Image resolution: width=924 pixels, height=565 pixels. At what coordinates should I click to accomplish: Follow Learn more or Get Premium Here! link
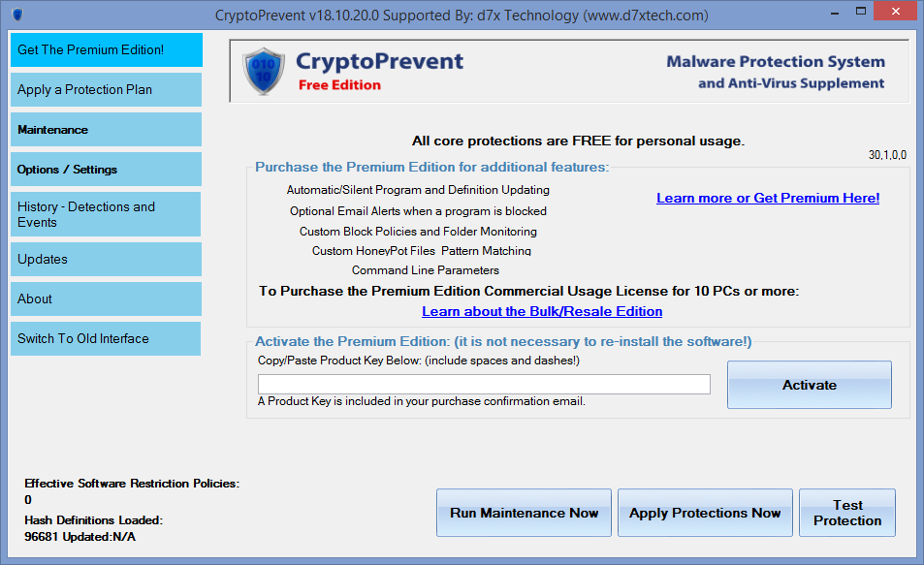[768, 198]
